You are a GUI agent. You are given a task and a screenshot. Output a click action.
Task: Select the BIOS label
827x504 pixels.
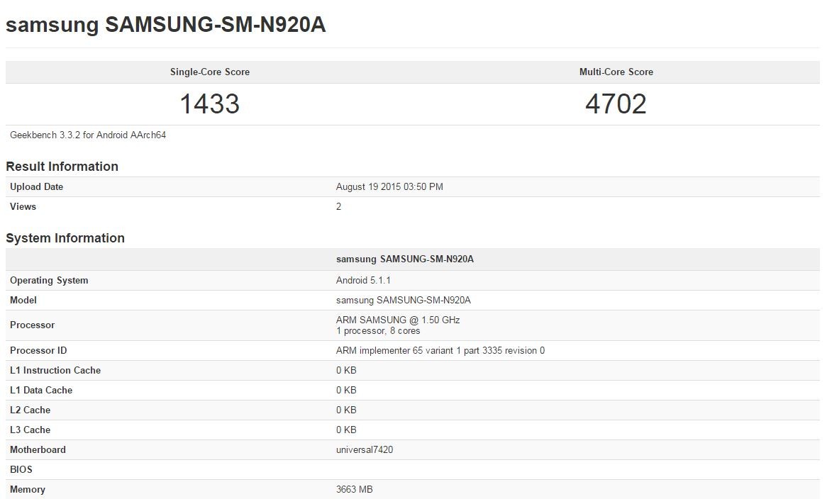tap(21, 470)
